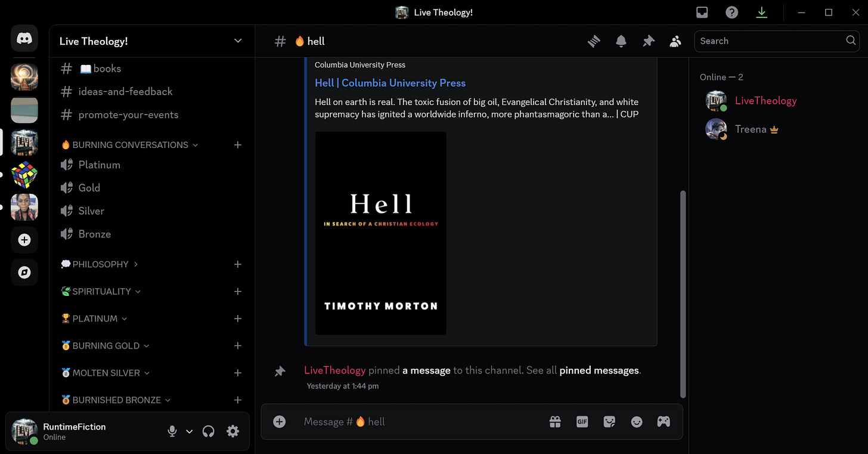Create channel in PLATINUM category
Screen dimensions: 868x454
[x=238, y=319]
